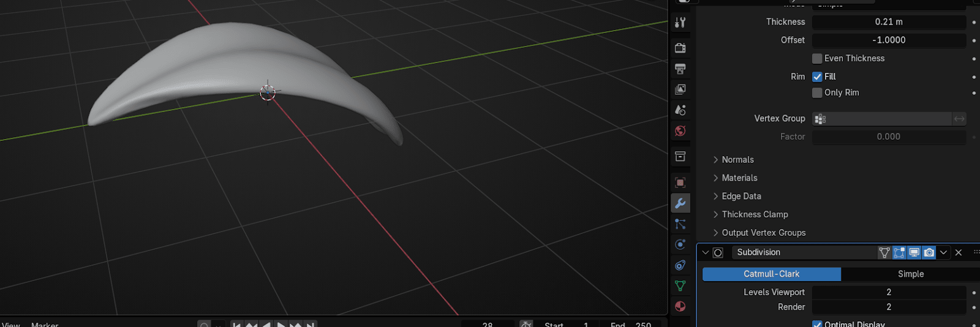Image resolution: width=980 pixels, height=327 pixels.
Task: Switch subdivision type to Simple
Action: tap(910, 274)
